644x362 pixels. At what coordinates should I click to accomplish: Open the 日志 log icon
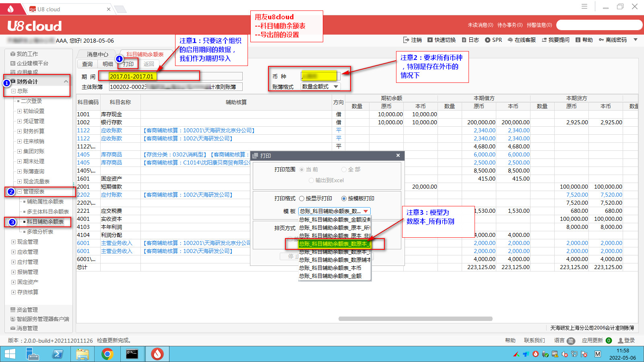464,40
